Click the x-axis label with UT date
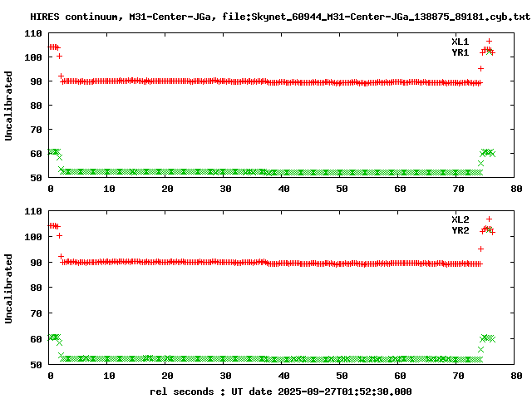This screenshot has height=399, width=532. pyautogui.click(x=281, y=392)
